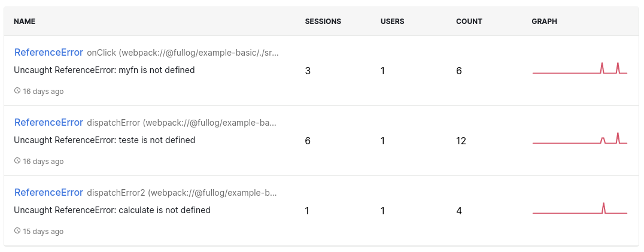
Task: Sort by the USERS column header
Action: 392,22
